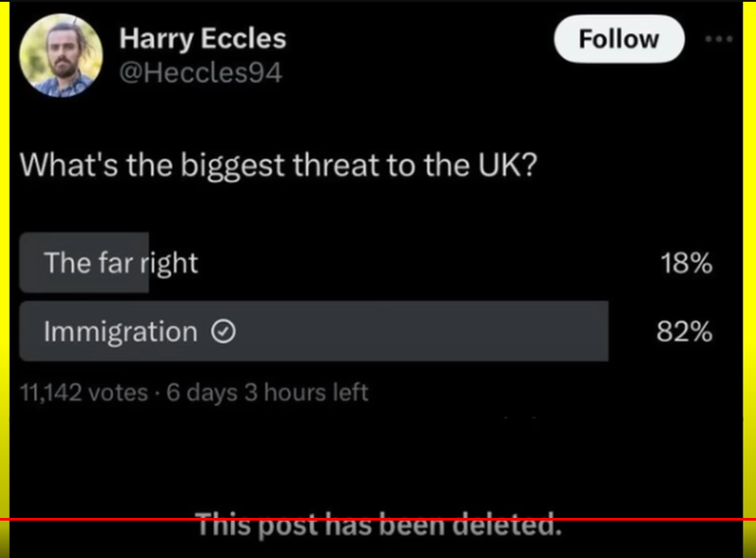Click the checkmark icon beside Immigration

click(x=223, y=332)
